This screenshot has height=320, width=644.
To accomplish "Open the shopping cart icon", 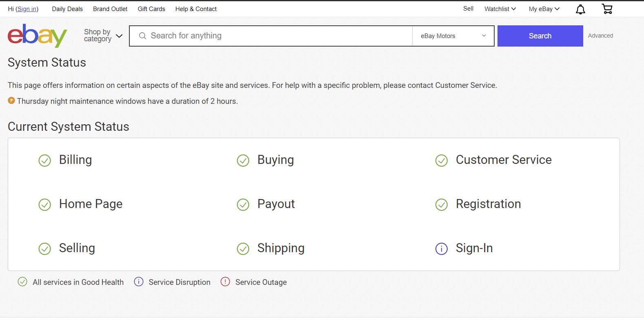I will pyautogui.click(x=607, y=9).
